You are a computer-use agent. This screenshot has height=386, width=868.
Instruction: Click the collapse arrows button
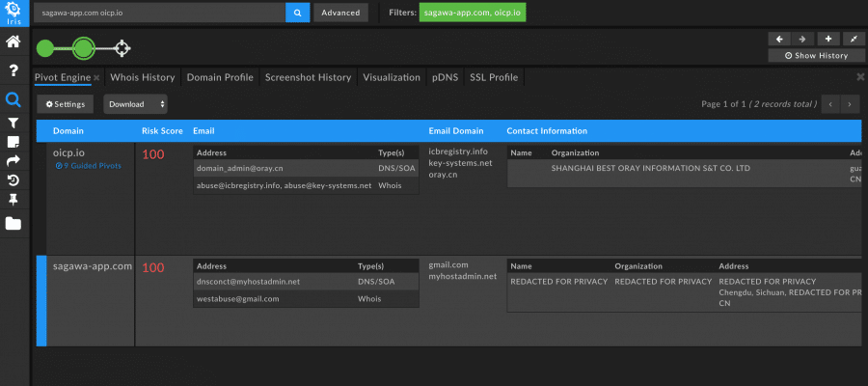pos(854,39)
